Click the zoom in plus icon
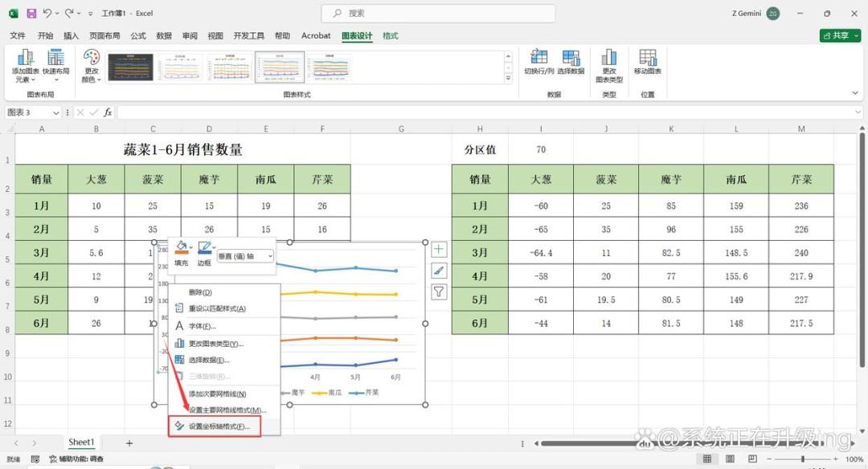868x469 pixels. 835,459
